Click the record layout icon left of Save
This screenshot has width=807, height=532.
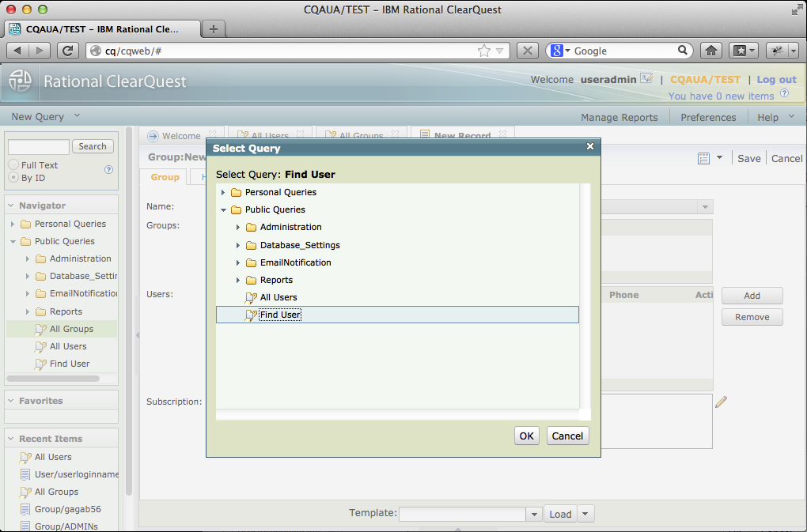(x=703, y=158)
